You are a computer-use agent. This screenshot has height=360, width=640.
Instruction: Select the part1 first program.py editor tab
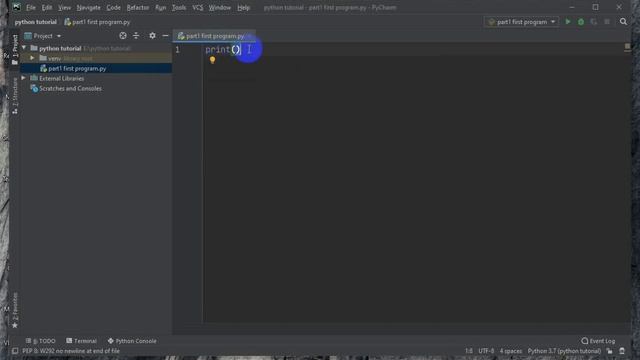click(214, 36)
